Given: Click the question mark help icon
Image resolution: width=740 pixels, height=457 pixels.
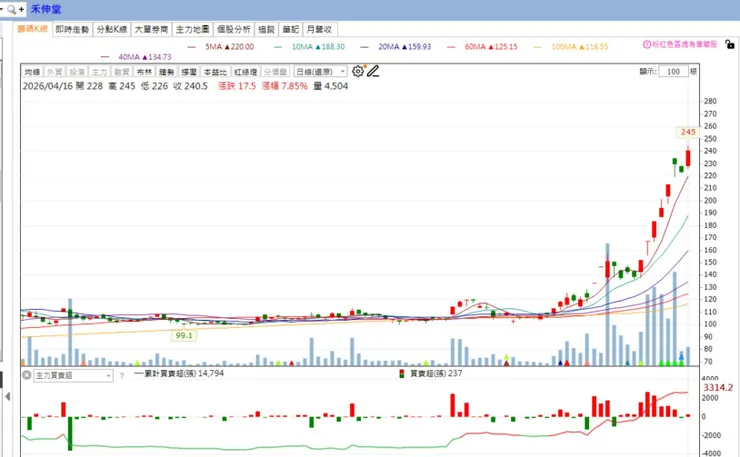Looking at the screenshot, I should tap(122, 376).
